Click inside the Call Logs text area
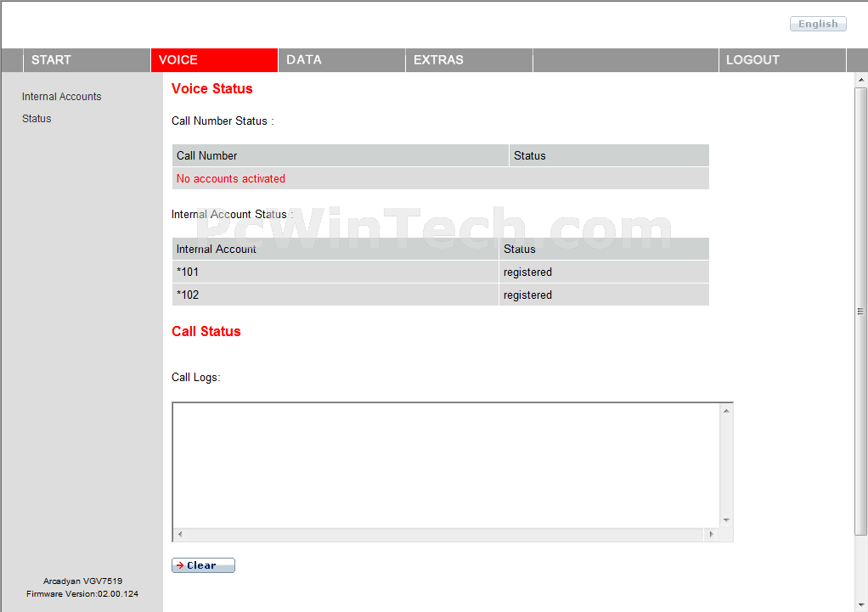The width and height of the screenshot is (868, 612). point(446,464)
